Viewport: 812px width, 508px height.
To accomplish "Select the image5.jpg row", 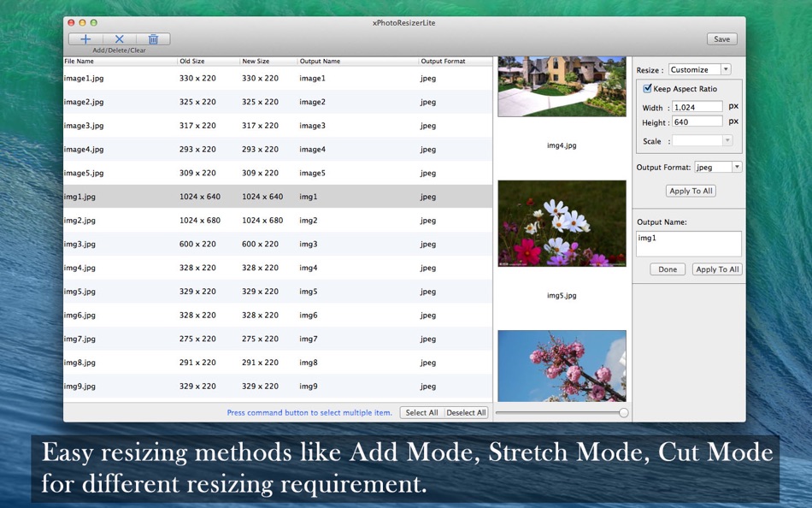I will click(278, 173).
